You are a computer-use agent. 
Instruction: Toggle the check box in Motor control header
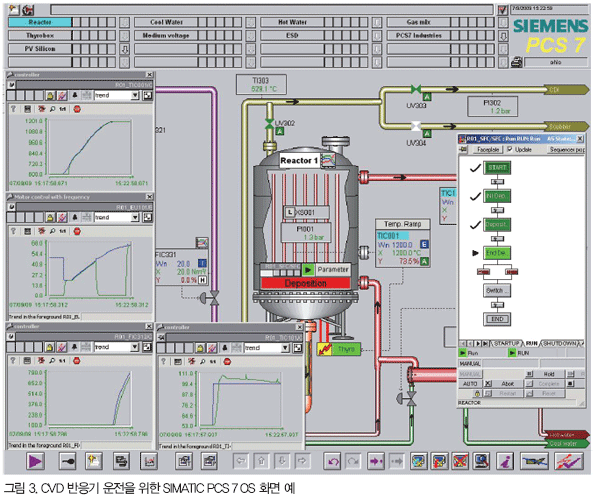(11, 207)
